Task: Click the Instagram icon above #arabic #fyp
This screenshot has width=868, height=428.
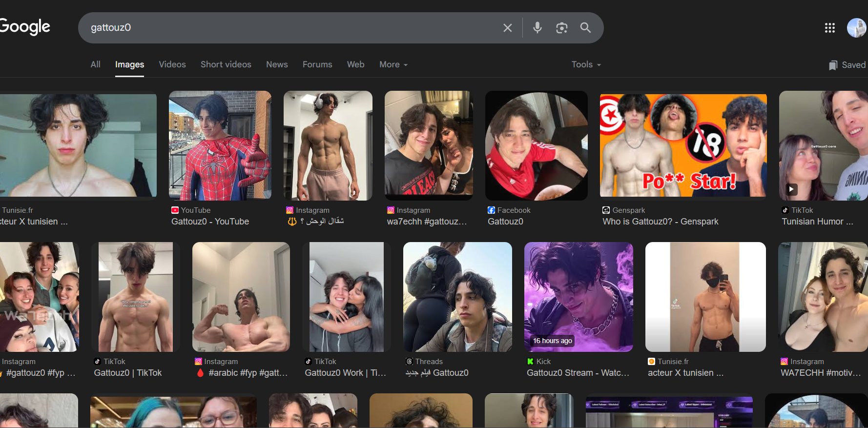Action: click(198, 362)
